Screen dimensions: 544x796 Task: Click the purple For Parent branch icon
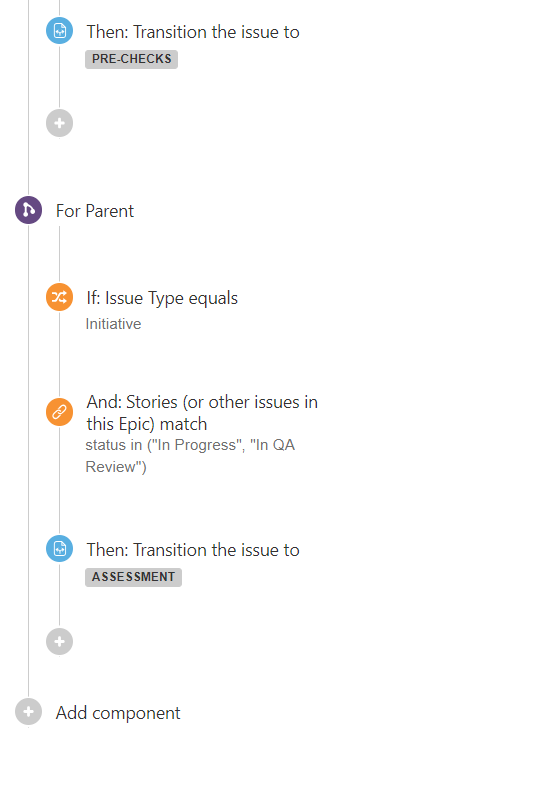[28, 210]
